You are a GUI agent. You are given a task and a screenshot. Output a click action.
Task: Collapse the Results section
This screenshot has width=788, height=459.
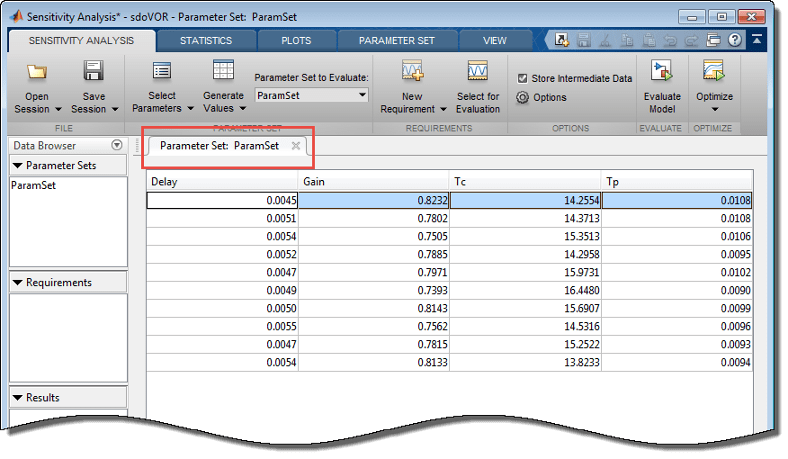[x=18, y=398]
